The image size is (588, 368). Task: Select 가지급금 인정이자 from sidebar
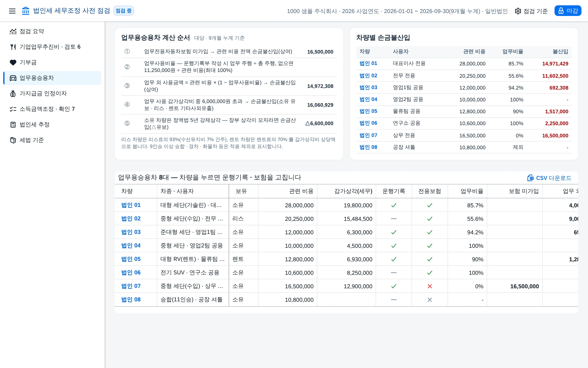(52, 94)
